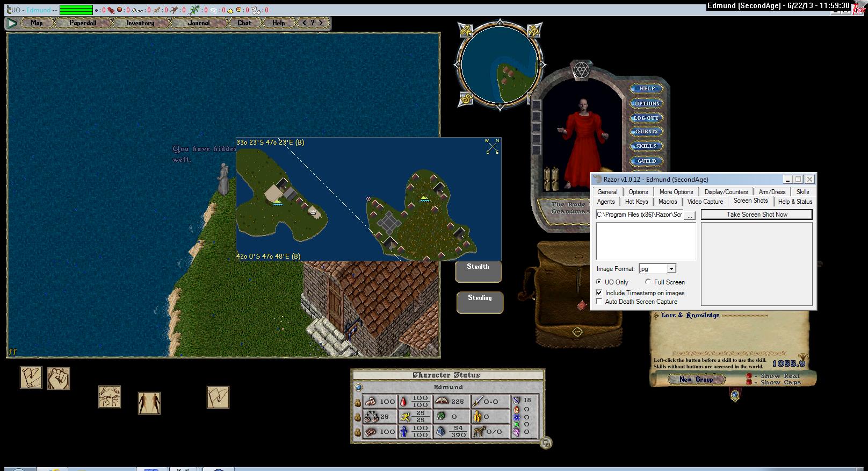
Task: Open the Journal menu item
Action: (x=199, y=23)
